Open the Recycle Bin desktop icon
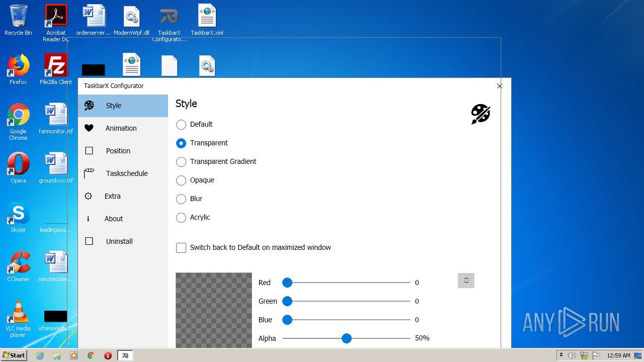This screenshot has width=644, height=362. coord(18,20)
